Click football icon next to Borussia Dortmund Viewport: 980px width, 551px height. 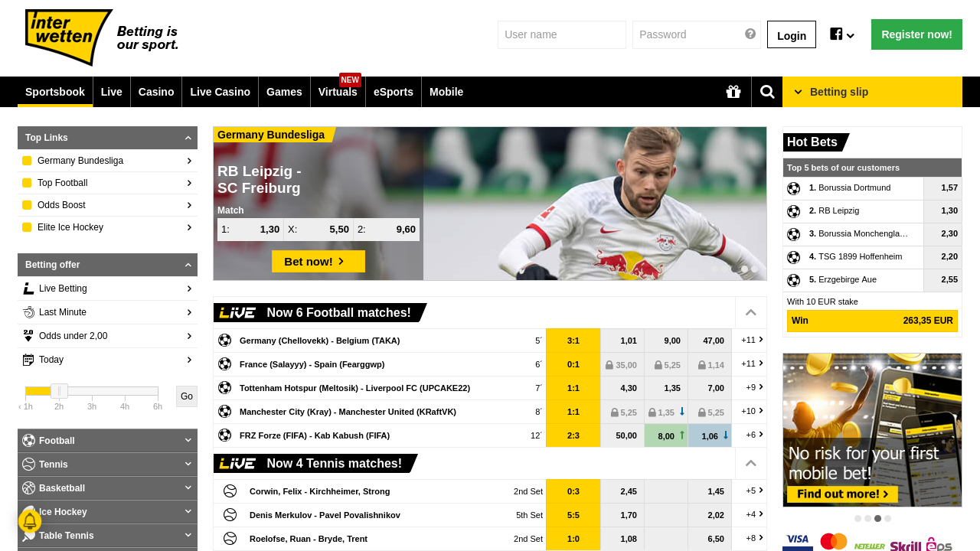(793, 188)
